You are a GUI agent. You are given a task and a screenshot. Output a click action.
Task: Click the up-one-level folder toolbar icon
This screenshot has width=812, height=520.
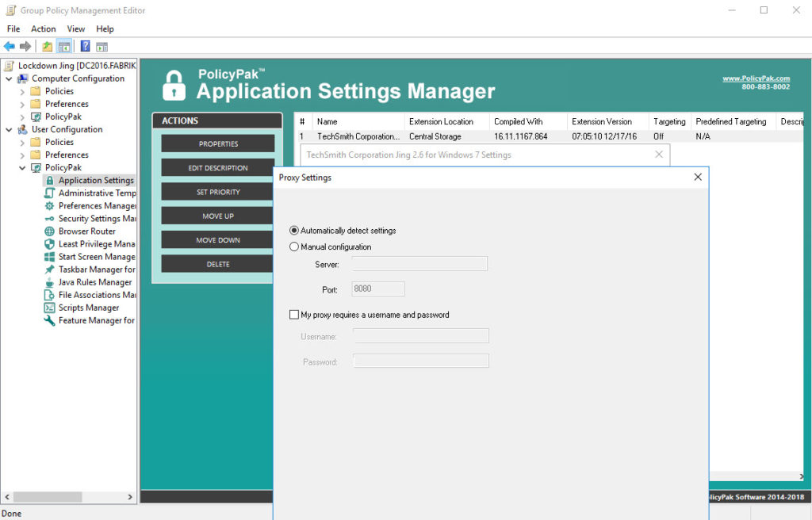pyautogui.click(x=47, y=47)
